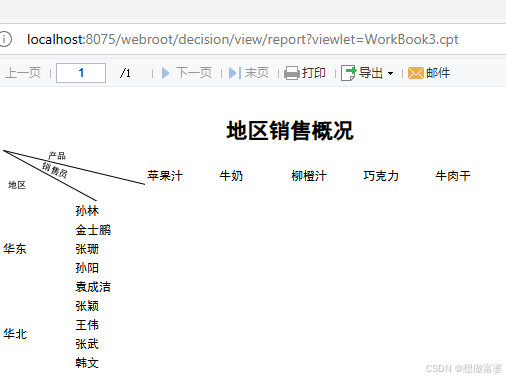The width and height of the screenshot is (506, 380).
Task: Go to previous page (上一页)
Action: [x=23, y=73]
